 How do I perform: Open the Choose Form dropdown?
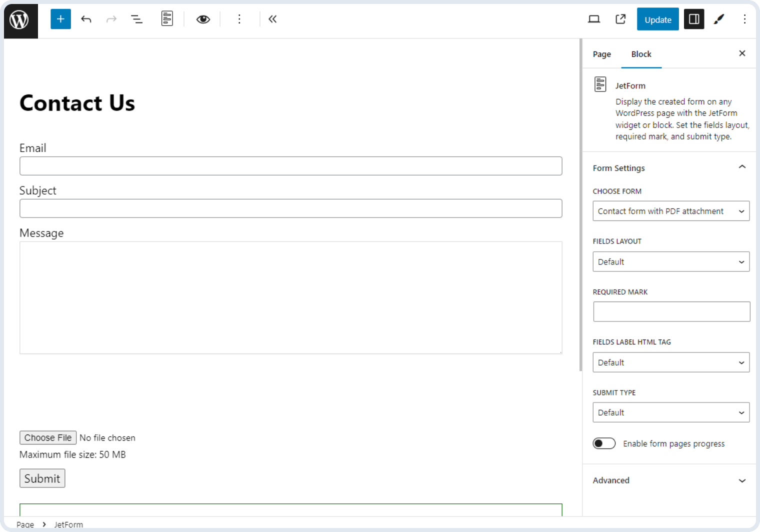pos(670,211)
